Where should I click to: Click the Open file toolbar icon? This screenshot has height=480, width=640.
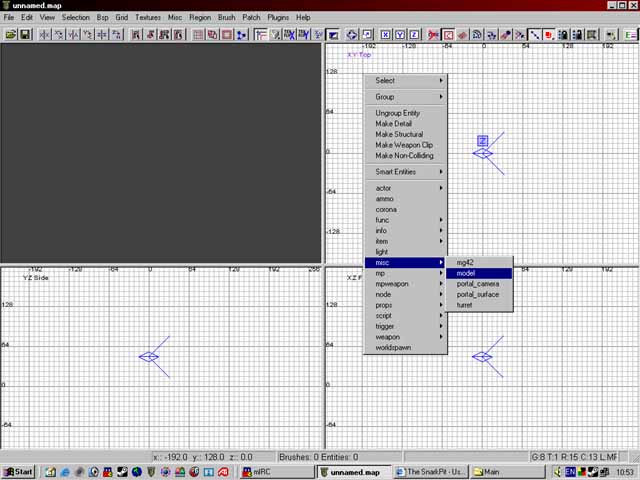pos(11,34)
